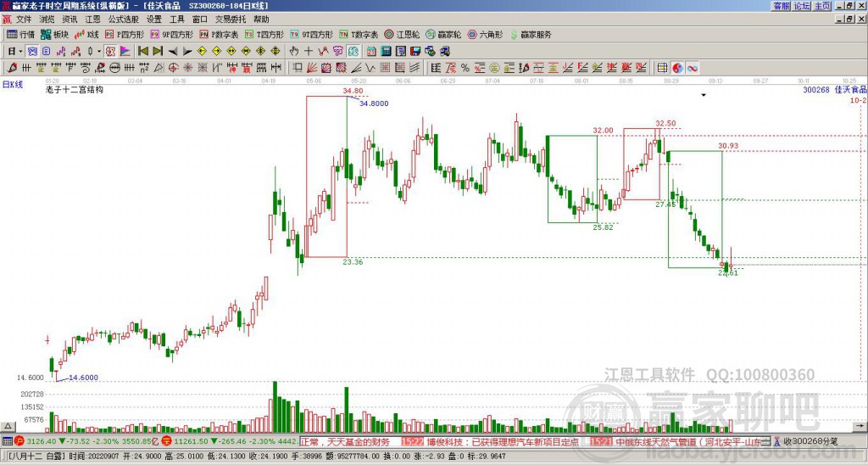Open the 帮助 menu
This screenshot has height=465, width=868.
tap(261, 20)
